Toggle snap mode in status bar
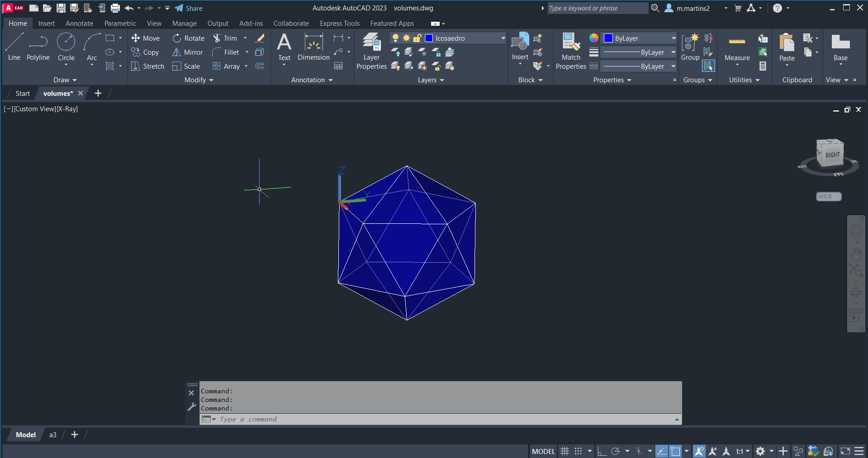The width and height of the screenshot is (868, 458). pyautogui.click(x=578, y=451)
